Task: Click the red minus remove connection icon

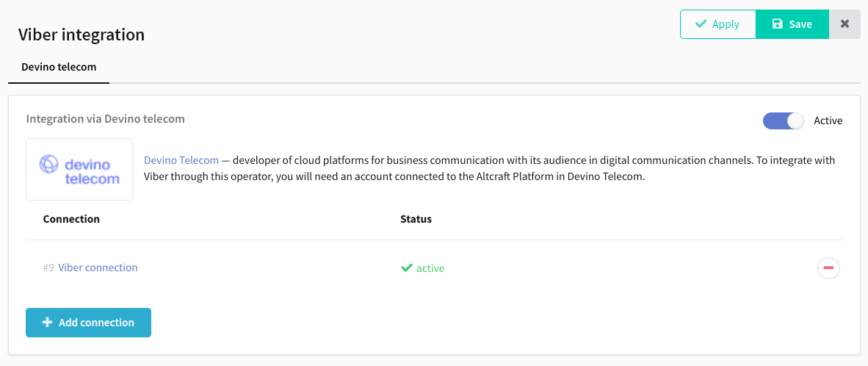Action: point(828,268)
